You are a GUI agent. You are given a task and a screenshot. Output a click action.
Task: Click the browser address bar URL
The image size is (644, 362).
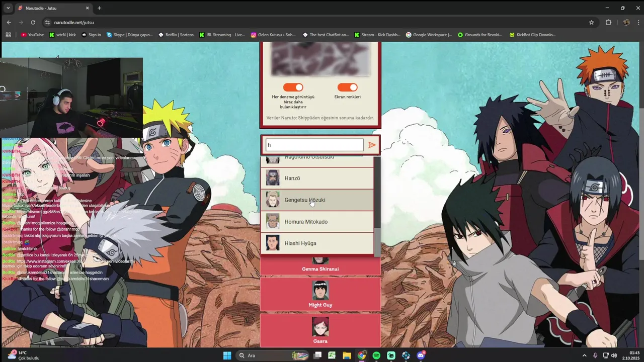74,23
